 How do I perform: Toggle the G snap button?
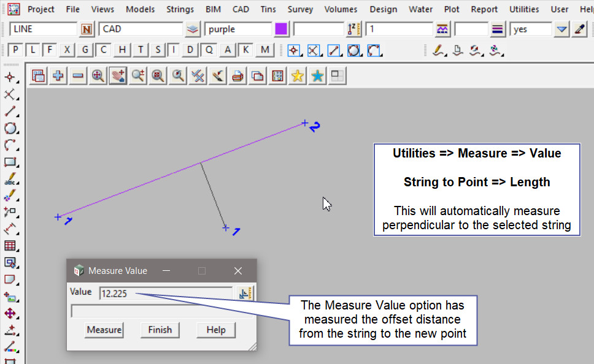[x=85, y=50]
